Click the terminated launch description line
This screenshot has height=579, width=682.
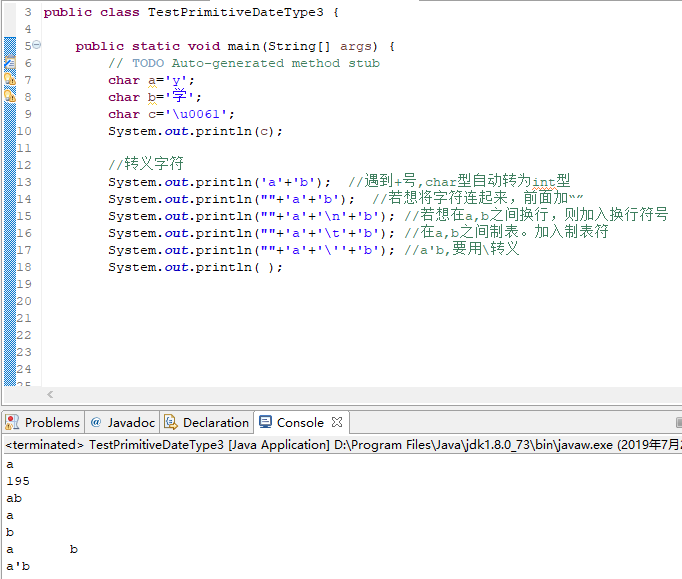(x=342, y=445)
